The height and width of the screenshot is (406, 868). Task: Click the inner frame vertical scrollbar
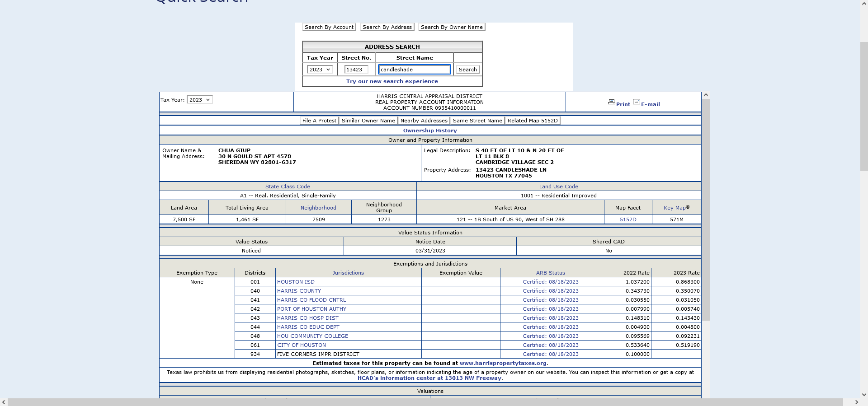706,210
